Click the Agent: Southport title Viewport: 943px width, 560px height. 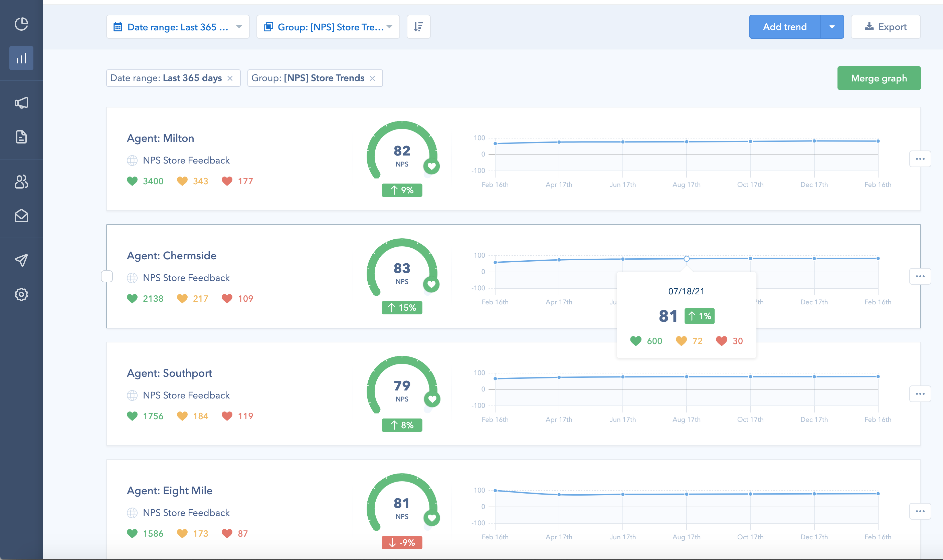[170, 373]
